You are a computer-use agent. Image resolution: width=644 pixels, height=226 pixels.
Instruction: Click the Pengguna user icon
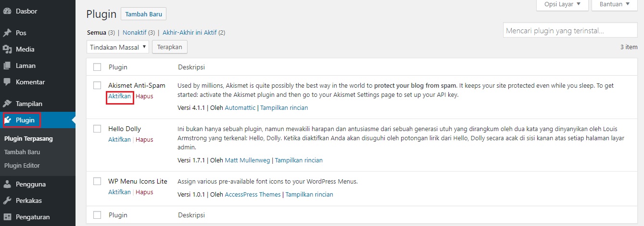point(7,184)
